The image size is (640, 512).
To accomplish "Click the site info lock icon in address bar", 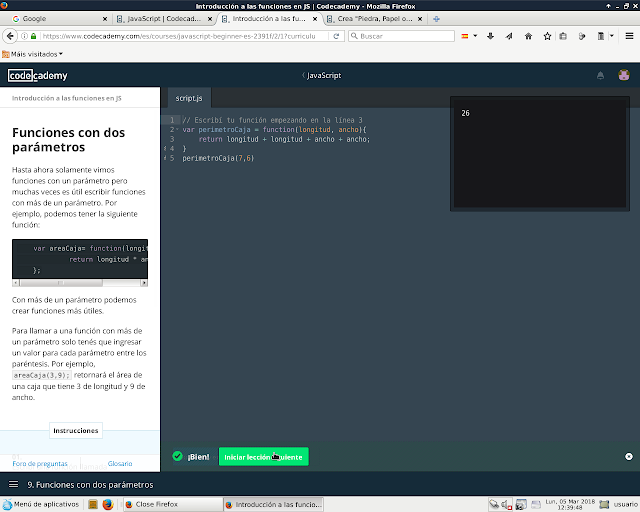I will point(33,36).
